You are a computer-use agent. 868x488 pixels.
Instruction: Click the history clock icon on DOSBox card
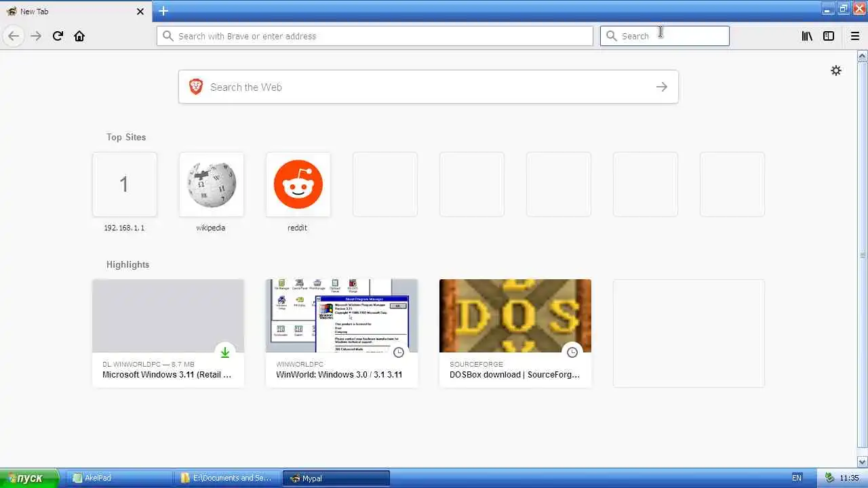click(x=572, y=352)
